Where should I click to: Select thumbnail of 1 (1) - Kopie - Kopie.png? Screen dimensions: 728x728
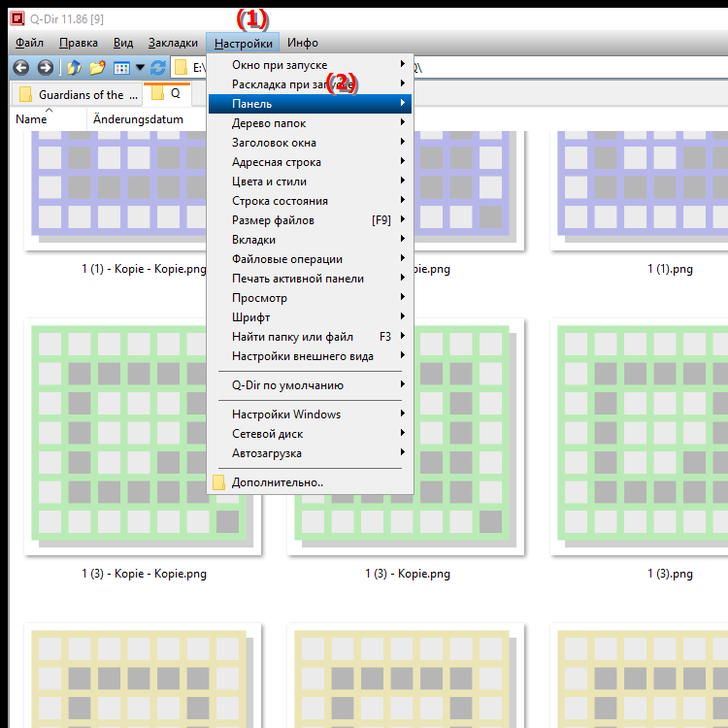(116, 190)
